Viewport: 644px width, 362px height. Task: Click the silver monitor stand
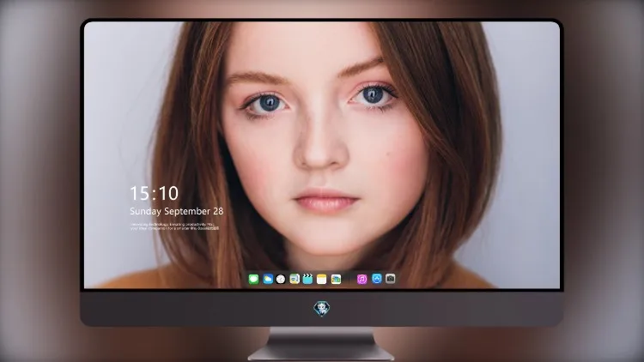pos(321,343)
